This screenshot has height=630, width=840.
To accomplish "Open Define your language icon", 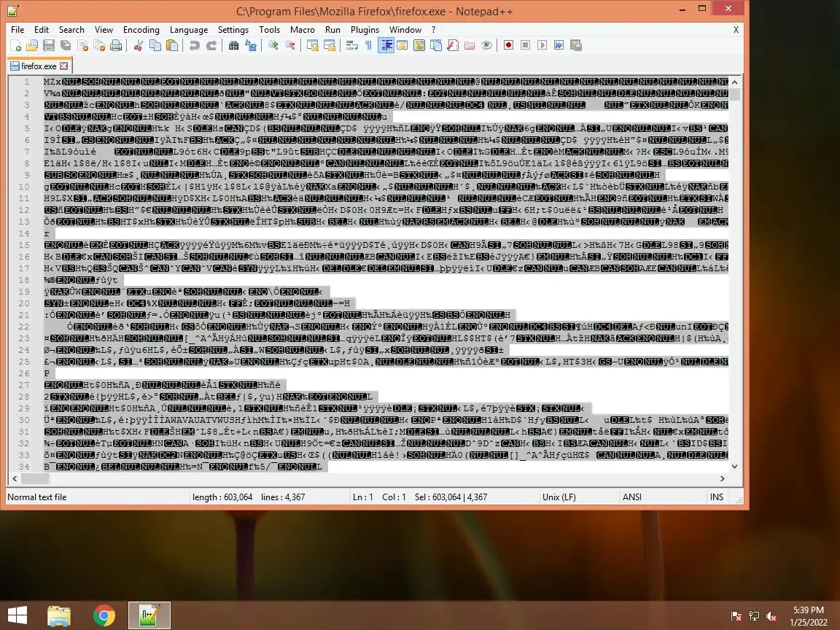I will [x=402, y=45].
